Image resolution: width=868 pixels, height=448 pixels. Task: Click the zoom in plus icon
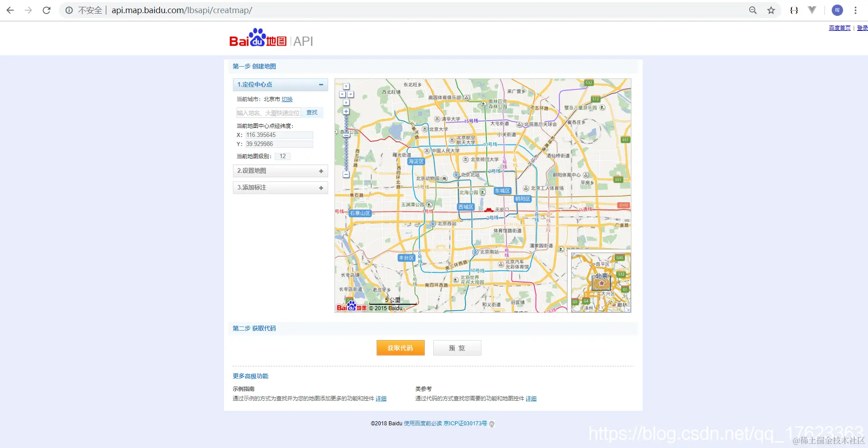point(346,111)
